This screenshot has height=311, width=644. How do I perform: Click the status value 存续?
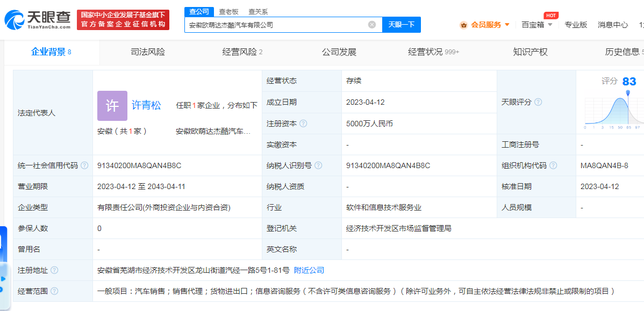354,81
